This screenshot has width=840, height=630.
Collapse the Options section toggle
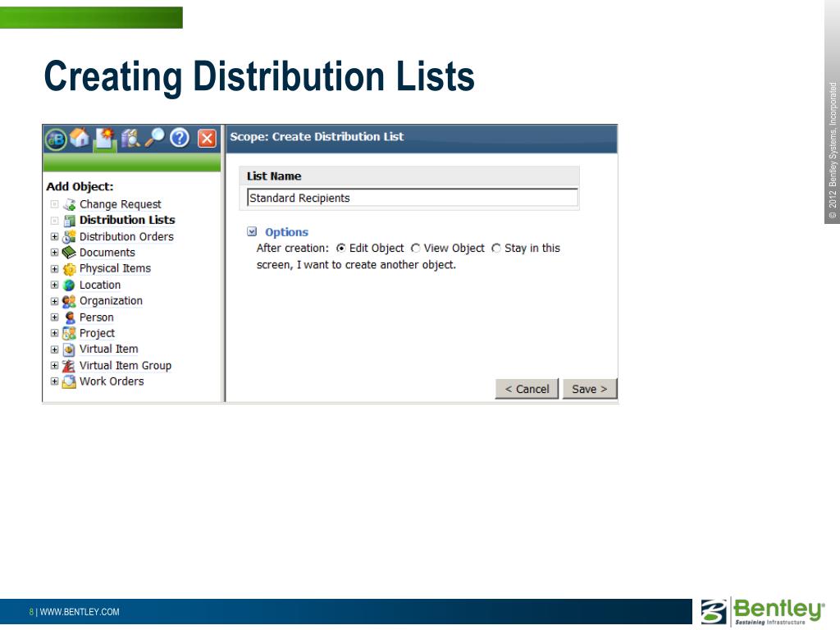coord(252,231)
